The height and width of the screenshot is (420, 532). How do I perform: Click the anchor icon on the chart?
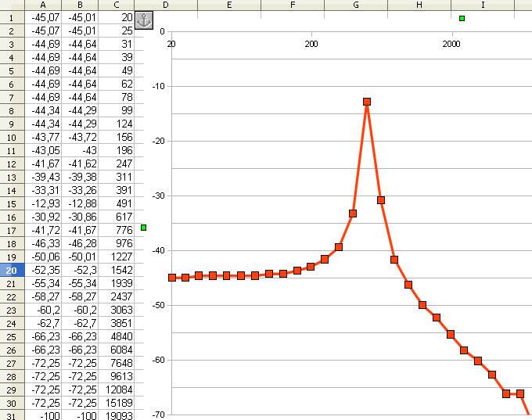pos(144,21)
